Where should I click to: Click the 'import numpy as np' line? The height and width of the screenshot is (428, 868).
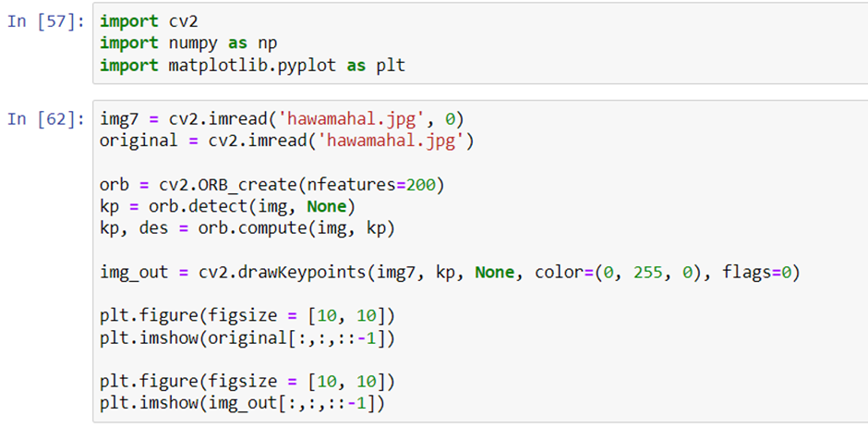click(x=188, y=43)
